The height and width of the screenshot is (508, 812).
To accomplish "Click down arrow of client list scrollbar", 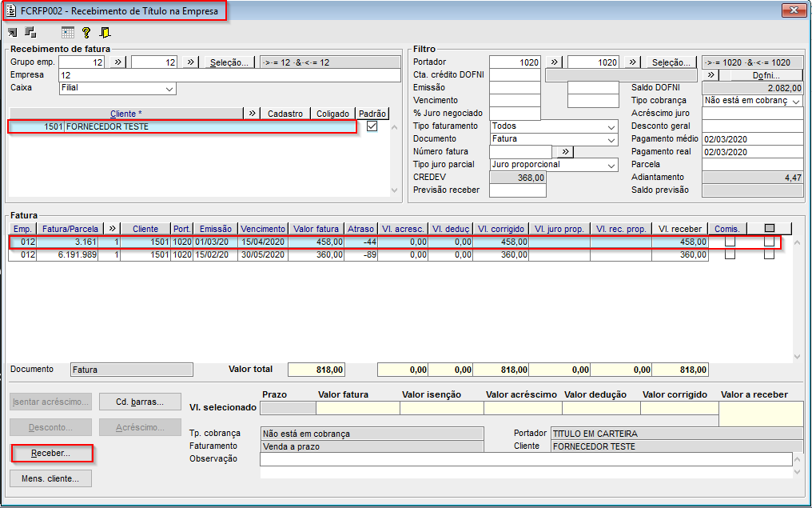I will [395, 190].
